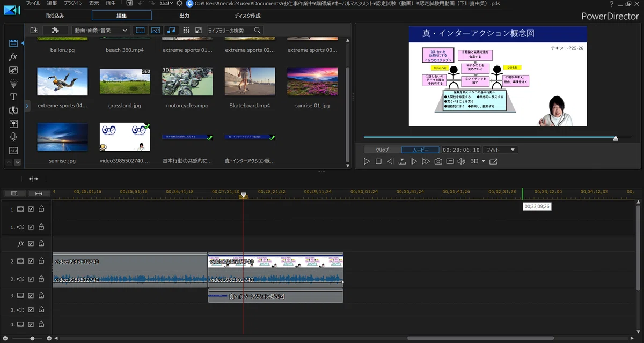Viewport: 644px width, 343px height.
Task: Switch to the 出力 tab
Action: pyautogui.click(x=184, y=16)
